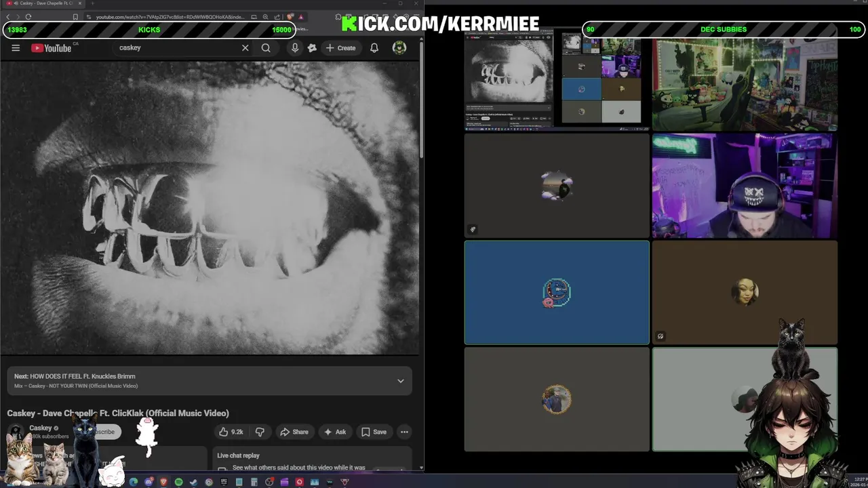Select the purple-lit webcam participant tile
This screenshot has width=868, height=488.
(x=745, y=186)
